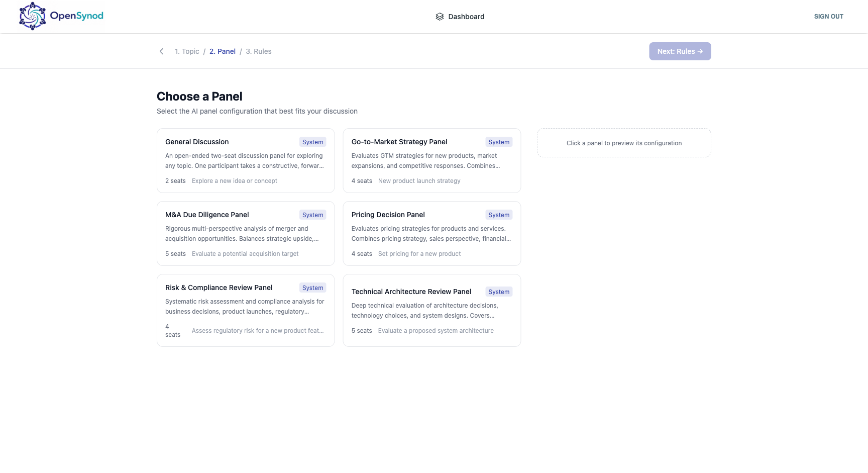The image size is (868, 473).
Task: Click the System badge on Go-to-Market Strategy Panel
Action: 499,142
